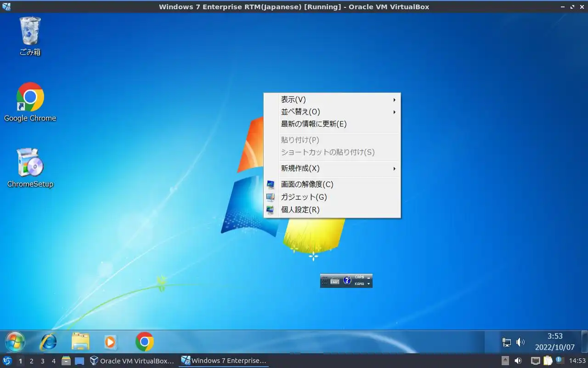Screen dimensions: 588x368
Task: Click the Show Desktop strip beside the Windows clock
Action: 584,342
